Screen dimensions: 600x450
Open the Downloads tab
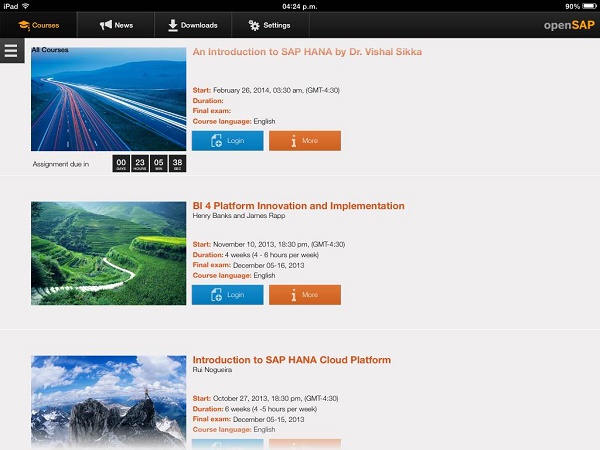click(x=193, y=25)
